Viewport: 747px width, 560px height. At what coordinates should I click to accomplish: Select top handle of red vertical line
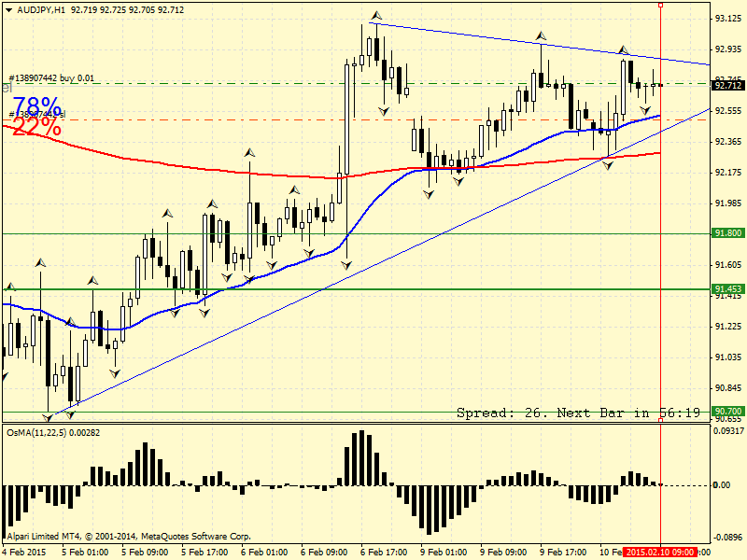pyautogui.click(x=660, y=6)
